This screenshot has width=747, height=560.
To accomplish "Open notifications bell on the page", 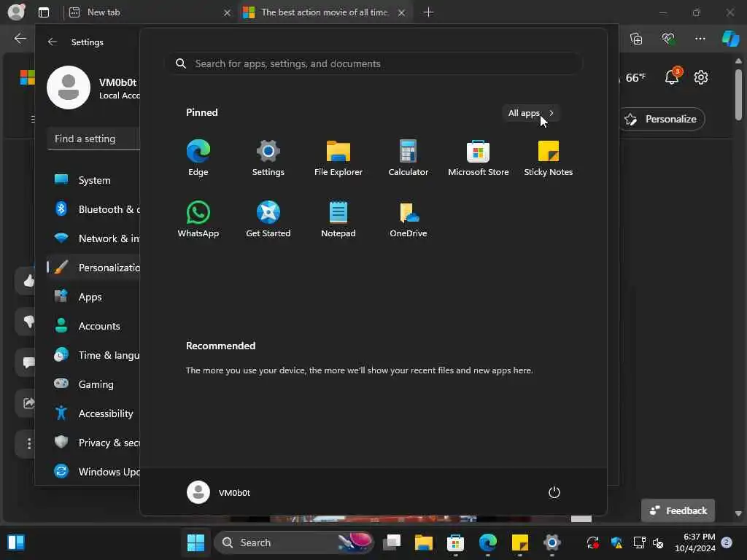I will (672, 77).
